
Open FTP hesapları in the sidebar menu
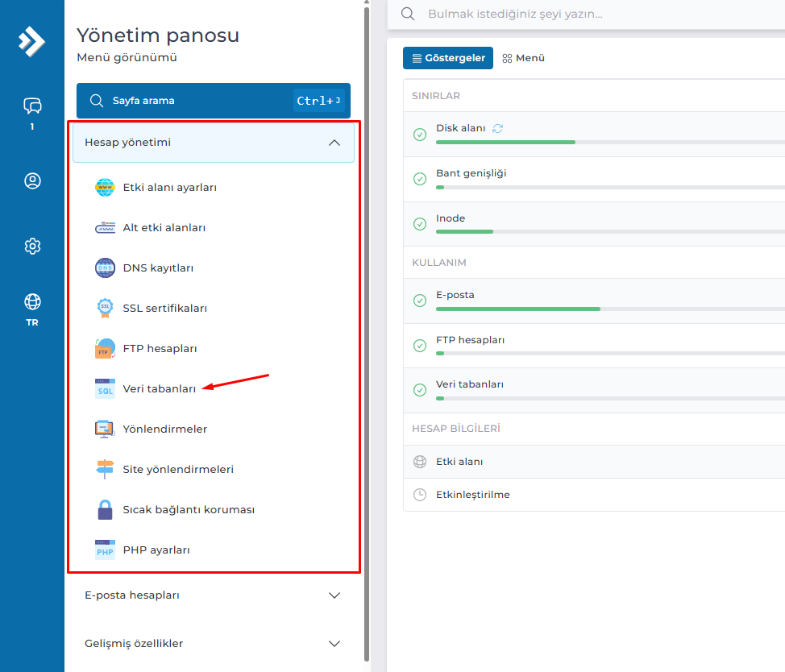(x=160, y=348)
